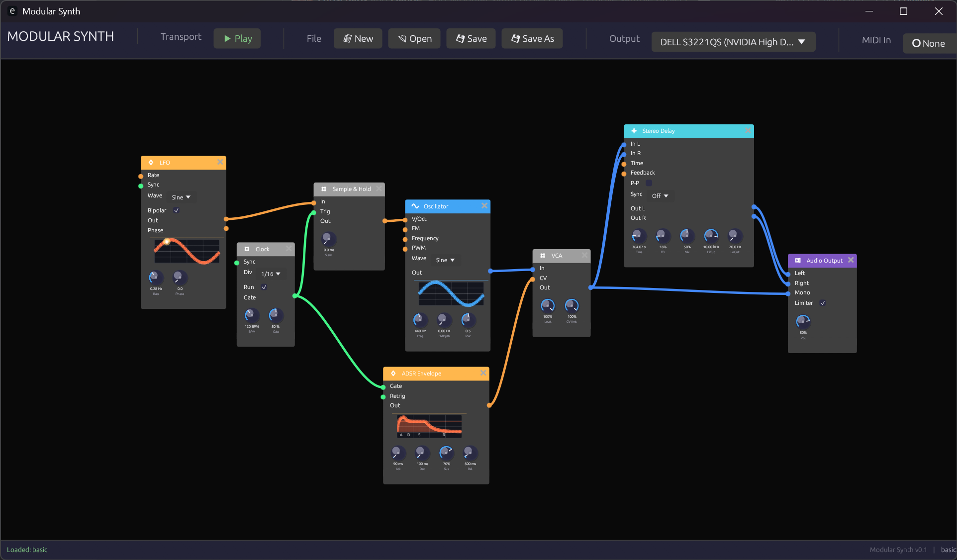Disable the Bipolar checkbox on the LFO
957x560 pixels.
tap(176, 210)
